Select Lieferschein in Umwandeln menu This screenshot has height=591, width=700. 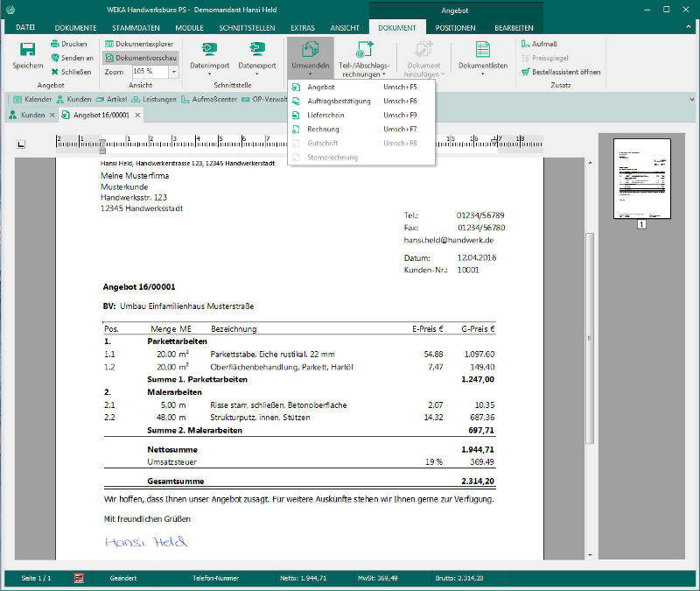pyautogui.click(x=361, y=116)
